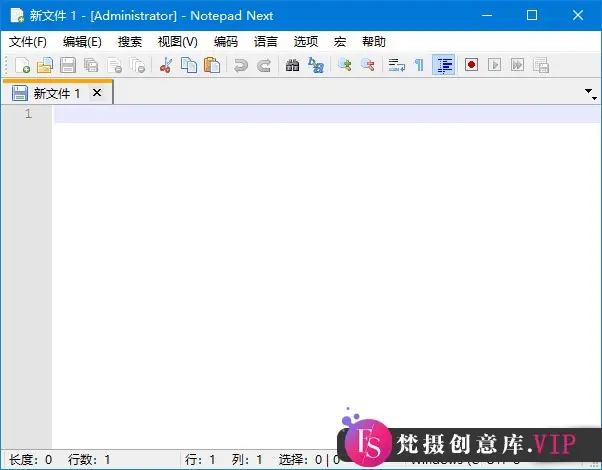Viewport: 602px width, 470px height.
Task: Click the 选择 status entry
Action: click(x=309, y=459)
